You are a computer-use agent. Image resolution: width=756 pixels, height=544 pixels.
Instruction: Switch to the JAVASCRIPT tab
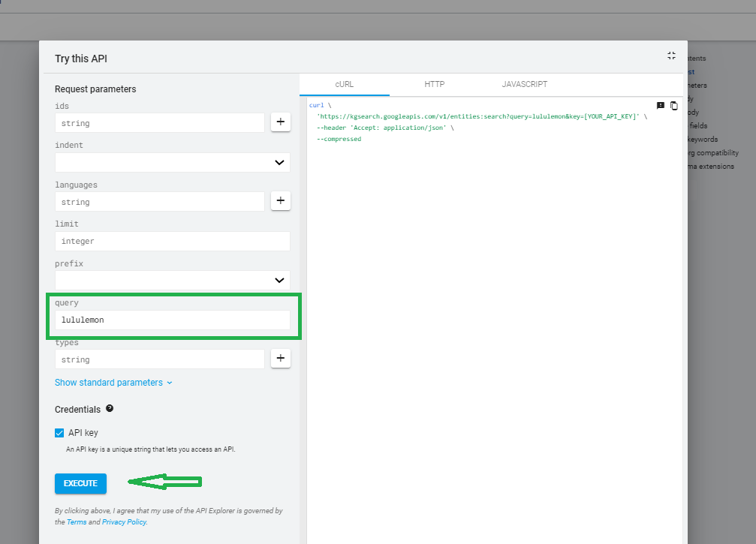(524, 84)
